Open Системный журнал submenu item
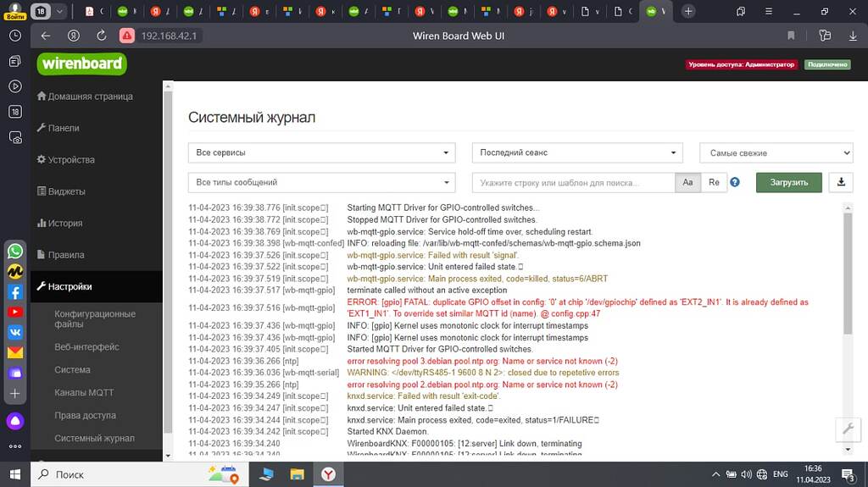This screenshot has height=487, width=868. coord(94,439)
